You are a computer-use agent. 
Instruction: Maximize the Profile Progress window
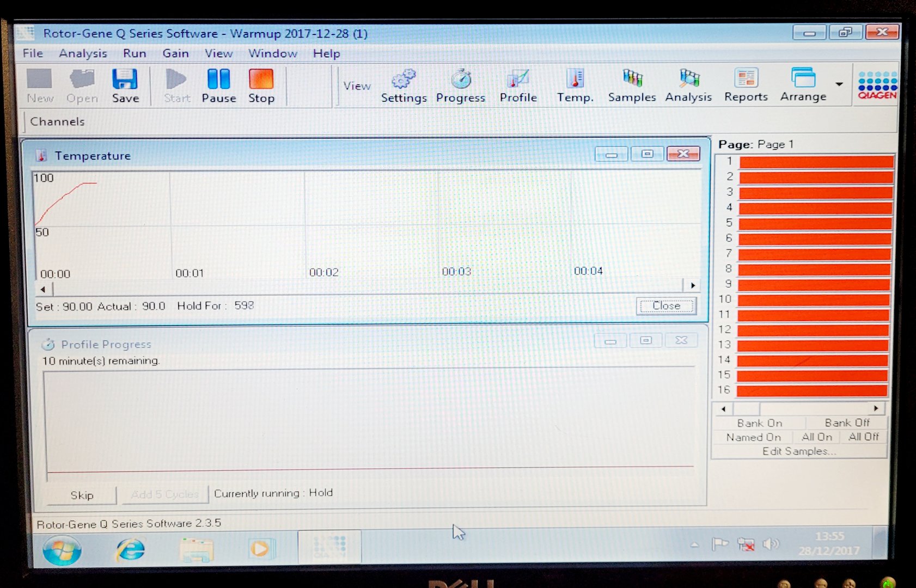pos(646,340)
